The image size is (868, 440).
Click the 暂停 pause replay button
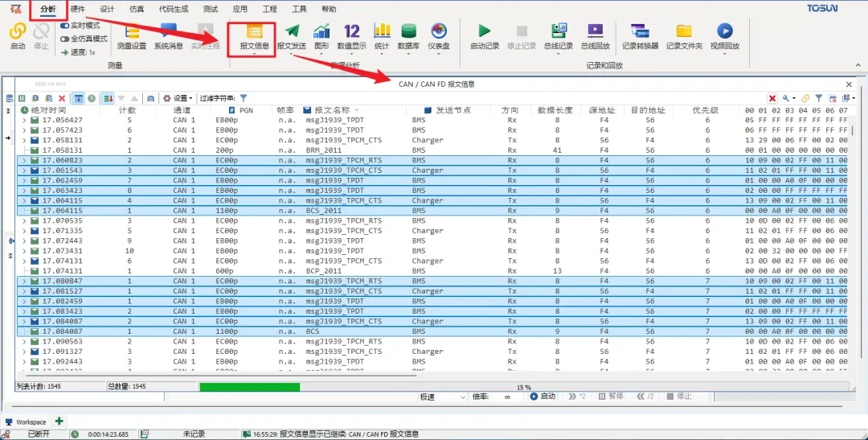click(611, 397)
